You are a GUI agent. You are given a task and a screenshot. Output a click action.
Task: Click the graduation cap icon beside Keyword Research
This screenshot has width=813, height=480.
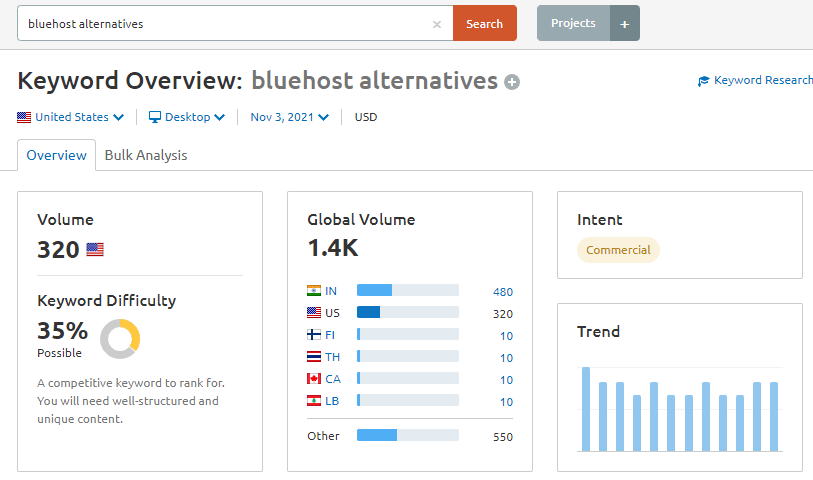pyautogui.click(x=703, y=81)
